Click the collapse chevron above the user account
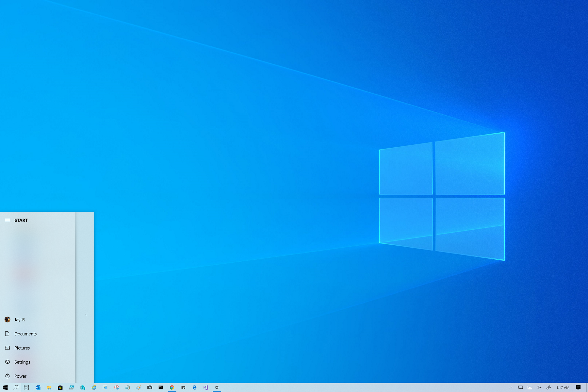 pyautogui.click(x=86, y=314)
